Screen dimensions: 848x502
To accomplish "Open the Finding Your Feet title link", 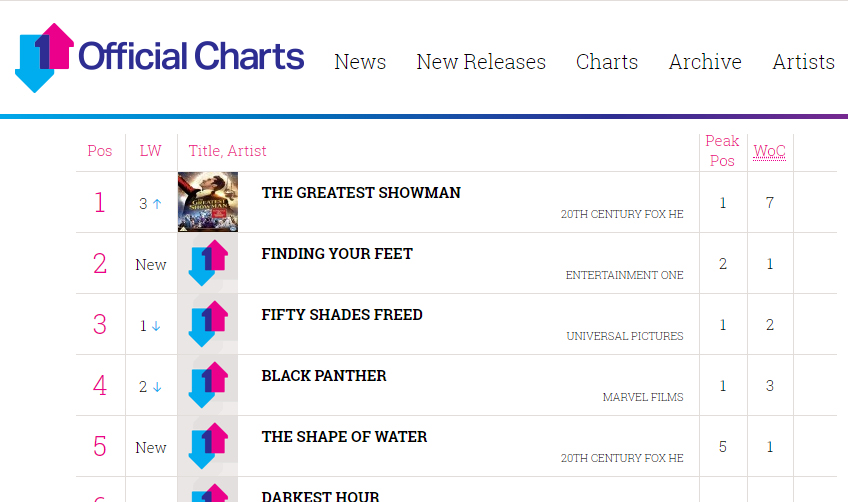I will pyautogui.click(x=337, y=254).
